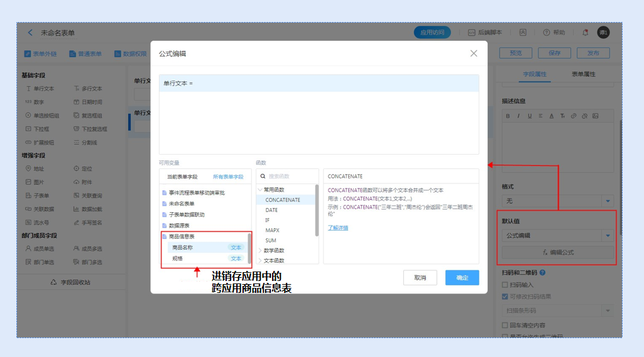This screenshot has width=644, height=357.
Task: Click the 字段回收站 recycle icon
Action: (x=54, y=282)
